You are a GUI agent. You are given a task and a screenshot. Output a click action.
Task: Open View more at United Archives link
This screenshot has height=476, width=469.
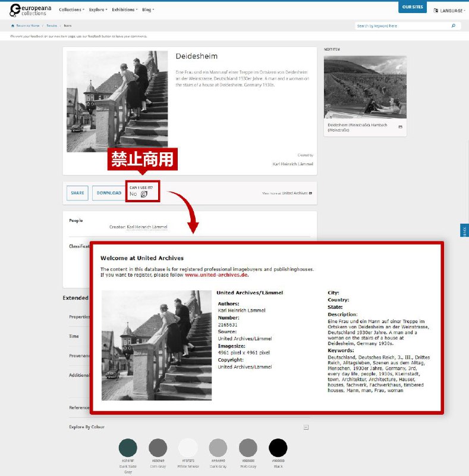pyautogui.click(x=287, y=193)
